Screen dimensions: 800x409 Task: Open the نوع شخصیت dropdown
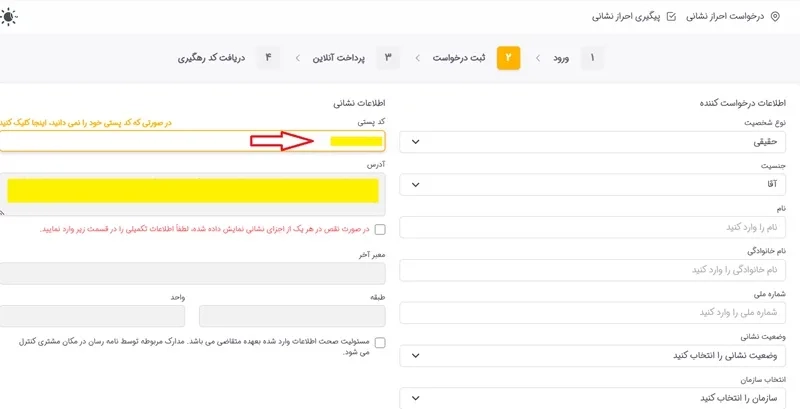point(592,142)
